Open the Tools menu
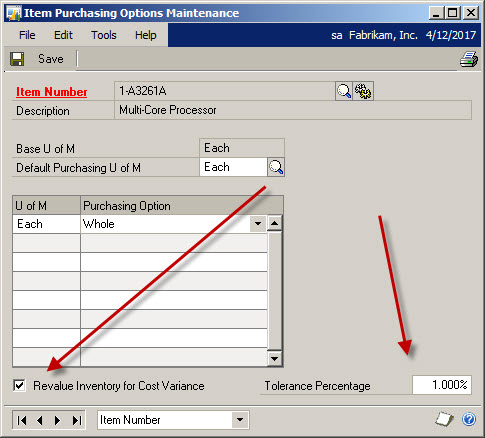This screenshot has width=485, height=438. pyautogui.click(x=104, y=35)
